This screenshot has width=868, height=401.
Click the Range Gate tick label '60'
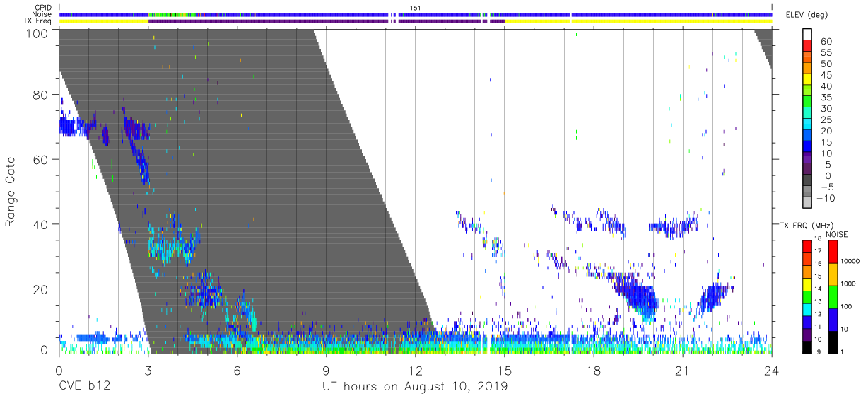[40, 160]
